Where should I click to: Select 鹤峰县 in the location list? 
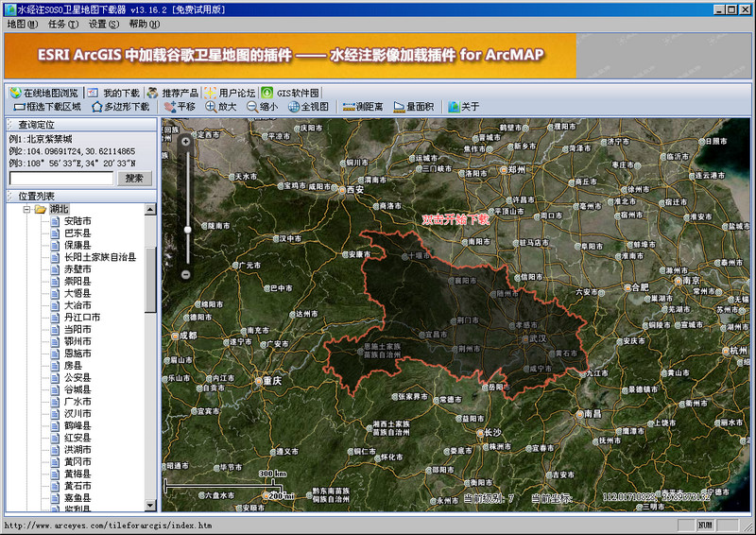(77, 425)
